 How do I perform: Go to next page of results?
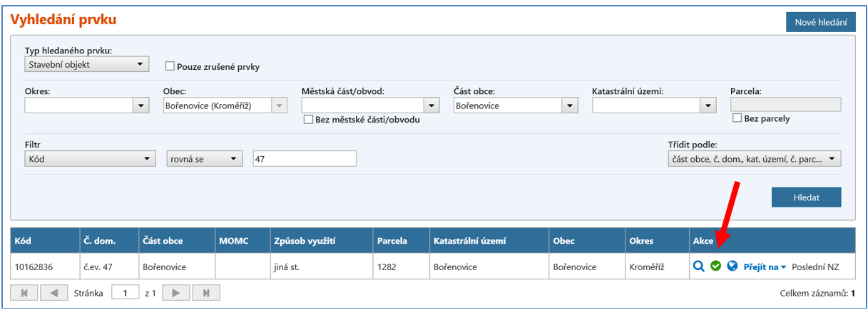tap(176, 293)
